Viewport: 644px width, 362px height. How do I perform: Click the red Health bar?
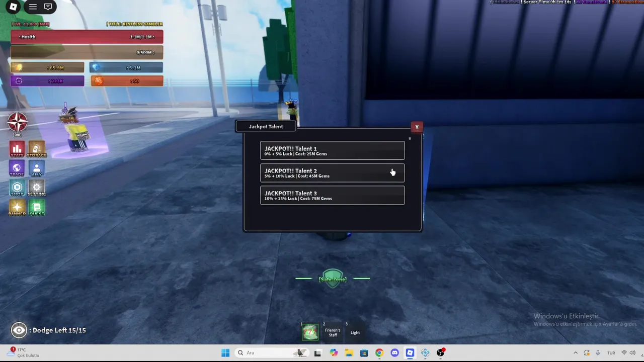tap(87, 37)
